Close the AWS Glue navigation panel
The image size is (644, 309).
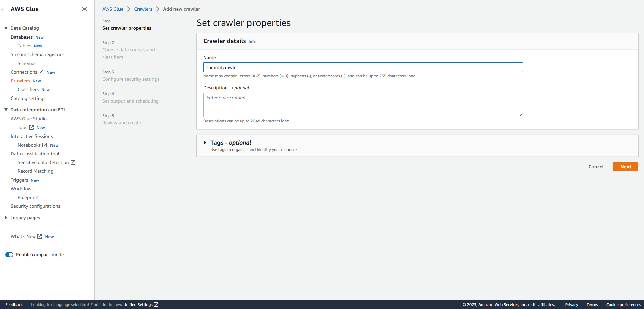point(84,9)
